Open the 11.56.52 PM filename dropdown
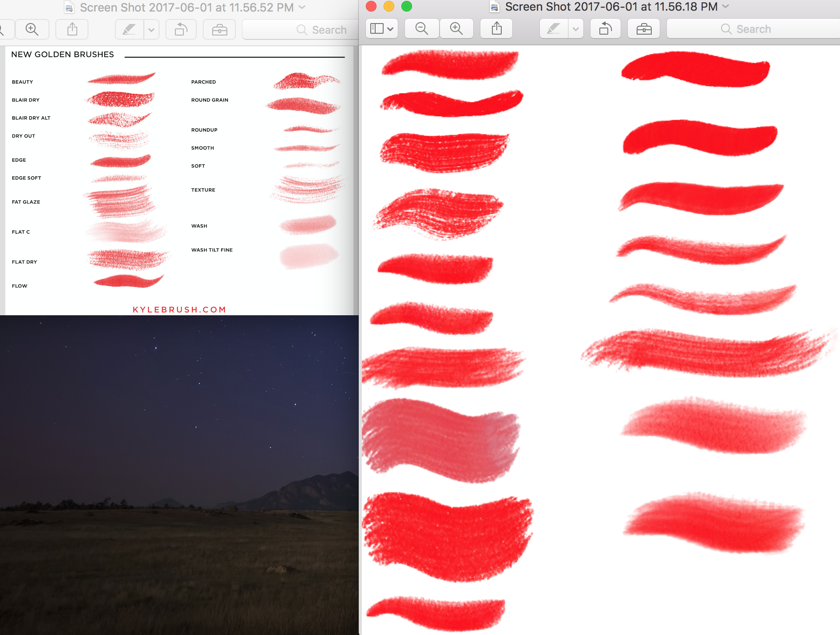Viewport: 840px width, 635px height. tap(301, 7)
